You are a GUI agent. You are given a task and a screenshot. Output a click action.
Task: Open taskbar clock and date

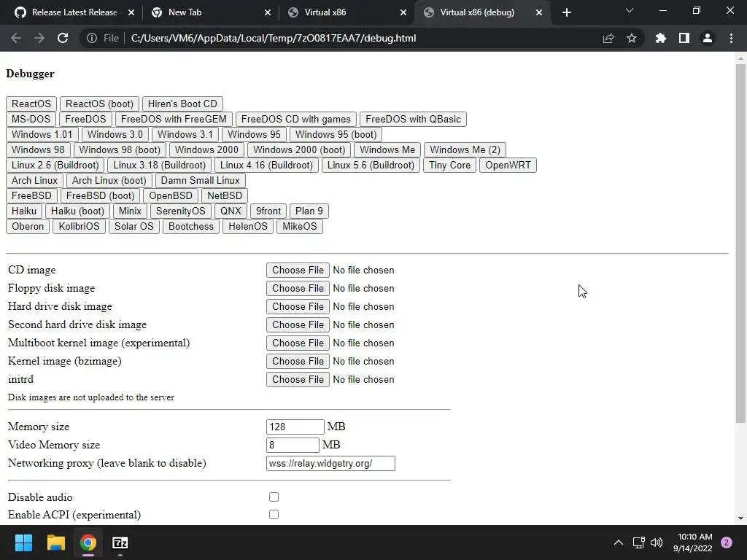(x=692, y=542)
